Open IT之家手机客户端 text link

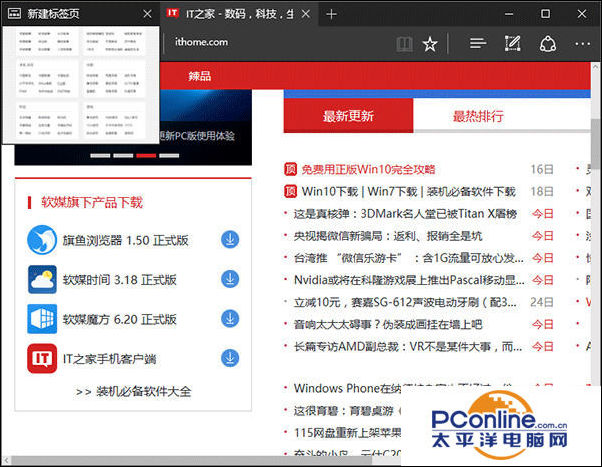click(109, 359)
